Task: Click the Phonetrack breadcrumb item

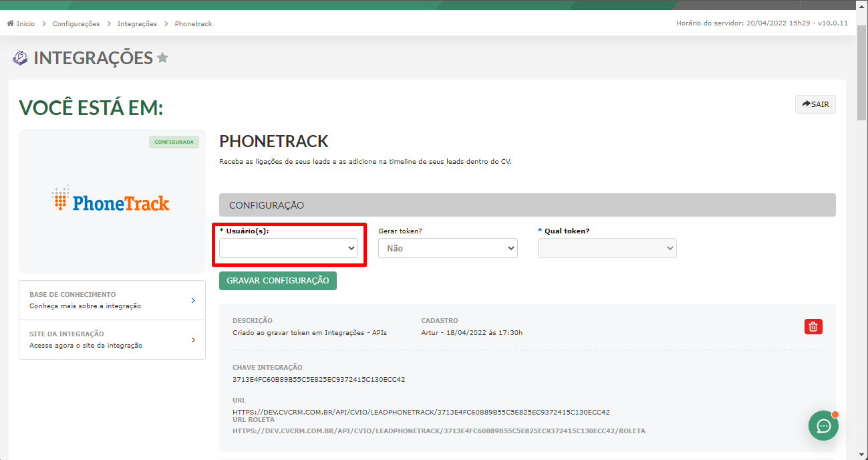Action: 193,23
